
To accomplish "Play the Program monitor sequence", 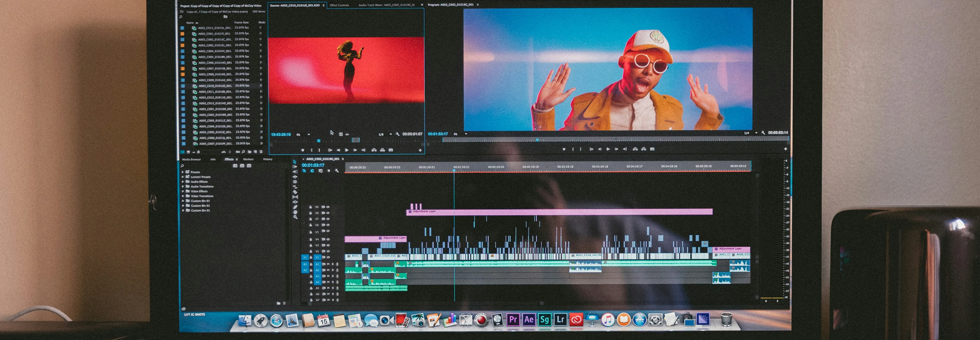I will tap(608, 149).
